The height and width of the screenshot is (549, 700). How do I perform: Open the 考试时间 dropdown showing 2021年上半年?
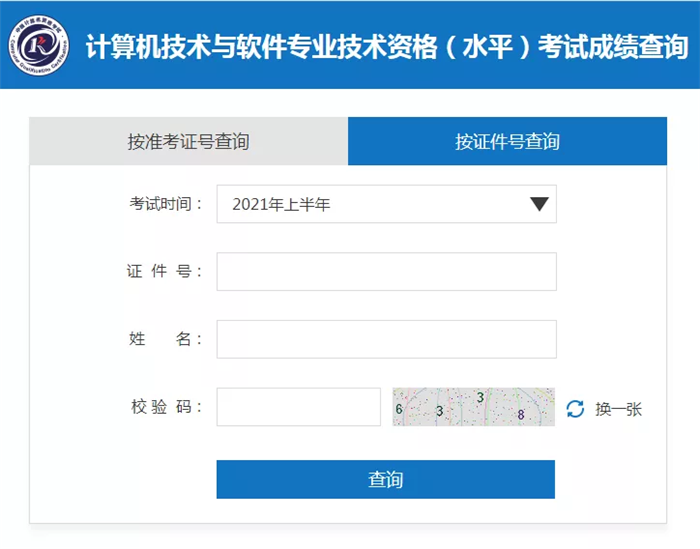coord(386,204)
